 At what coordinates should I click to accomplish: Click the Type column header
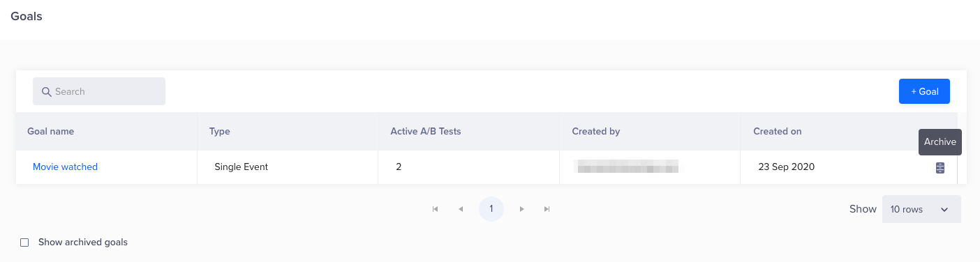point(219,131)
